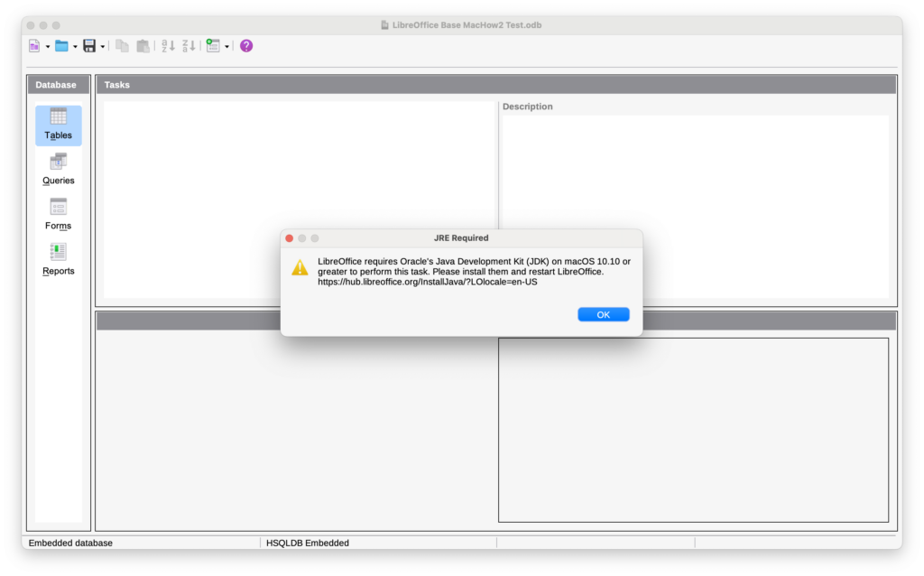Click the hub.libreoffice.org InstallJava URL text
Screen dimensions: 924x576
427,282
